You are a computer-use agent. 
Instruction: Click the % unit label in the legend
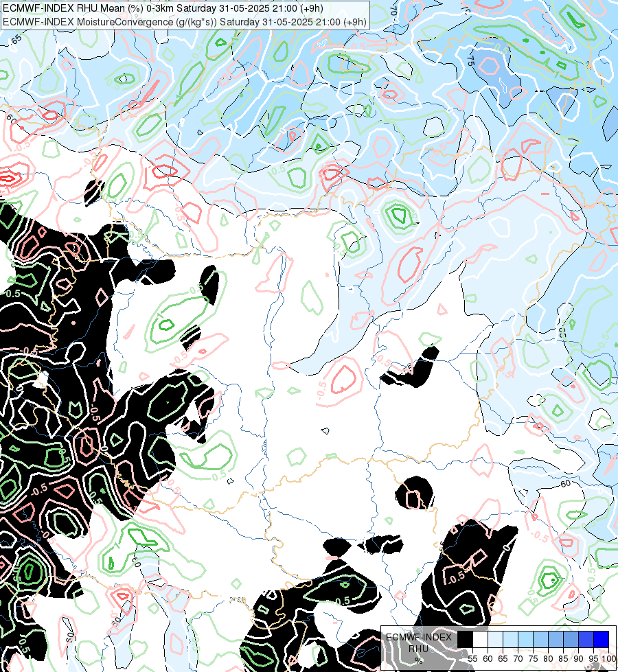[418, 660]
